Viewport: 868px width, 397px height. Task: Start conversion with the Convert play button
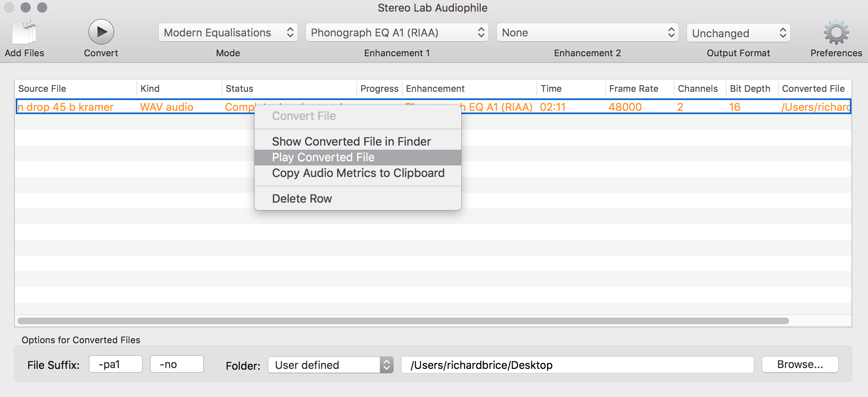click(x=101, y=32)
